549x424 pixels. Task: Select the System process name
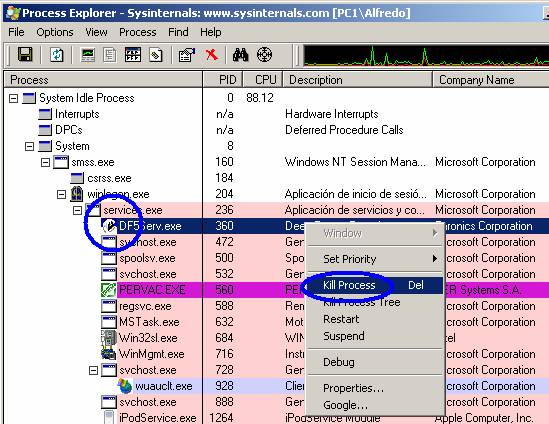(x=72, y=146)
